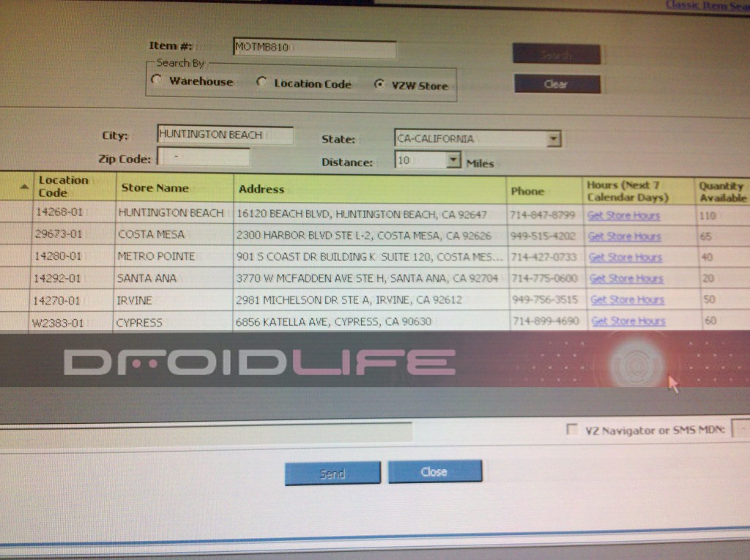The image size is (750, 560).
Task: Tick the VZ Navigator or SMS MDN checkbox
Action: point(571,429)
